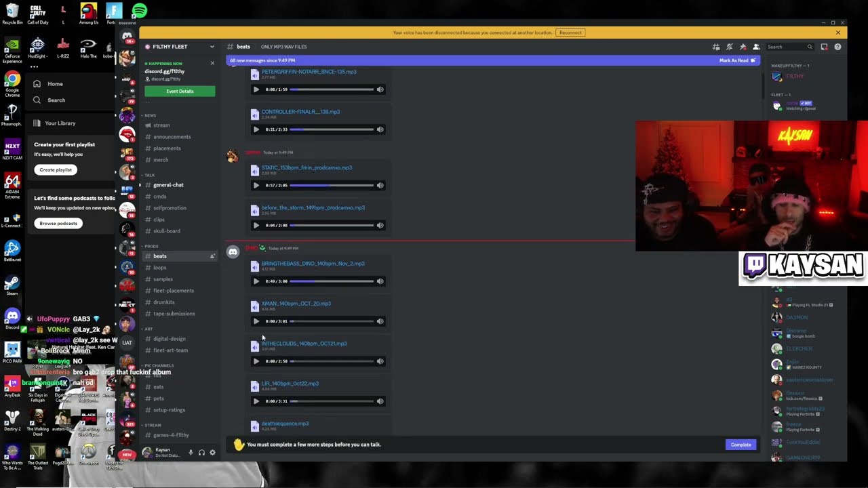Viewport: 868px width, 488px height.
Task: Open the Discord inbox icon
Action: (824, 47)
